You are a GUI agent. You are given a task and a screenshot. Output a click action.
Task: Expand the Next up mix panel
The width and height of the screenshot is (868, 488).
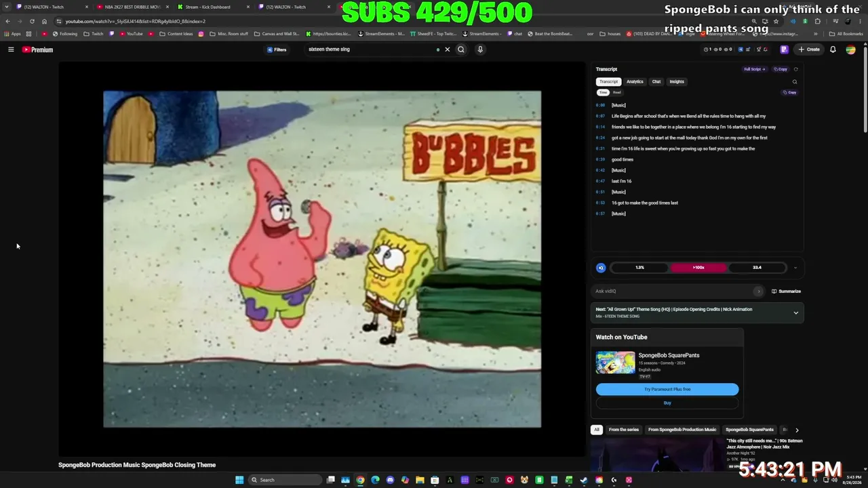(796, 313)
